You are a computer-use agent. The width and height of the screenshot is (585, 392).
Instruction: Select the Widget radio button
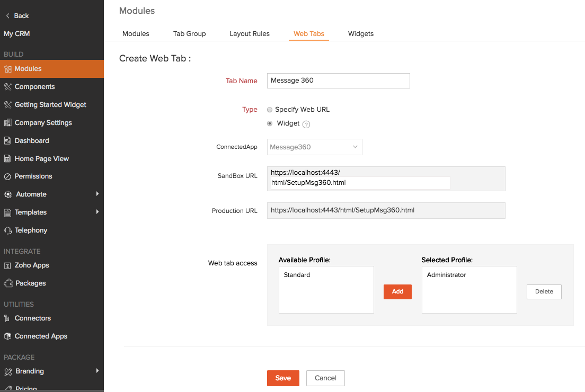[270, 123]
